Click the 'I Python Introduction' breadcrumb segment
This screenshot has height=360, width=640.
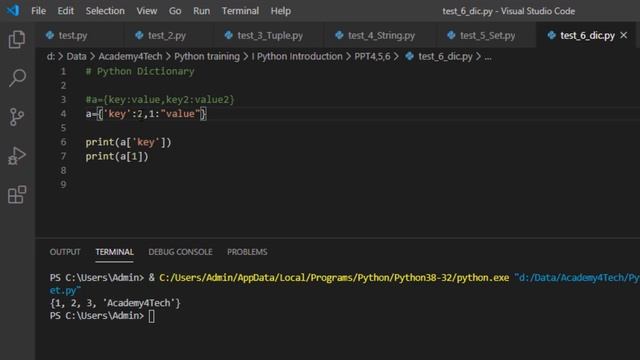tap(297, 56)
